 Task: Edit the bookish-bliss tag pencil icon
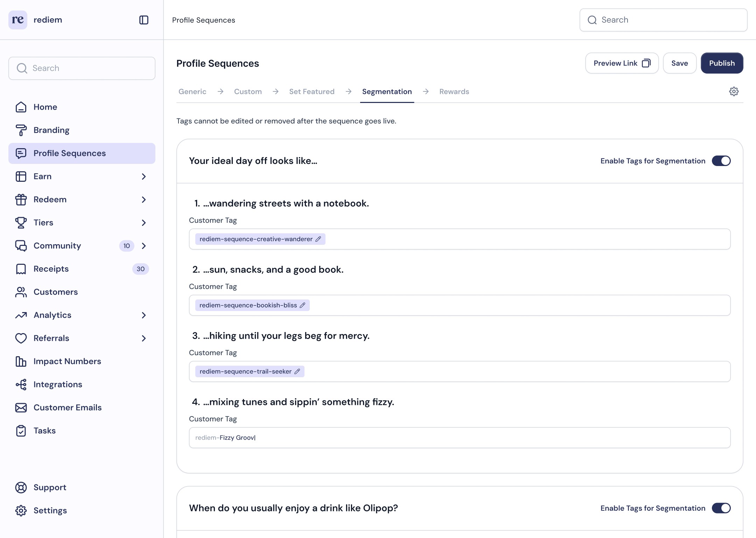[x=302, y=305]
